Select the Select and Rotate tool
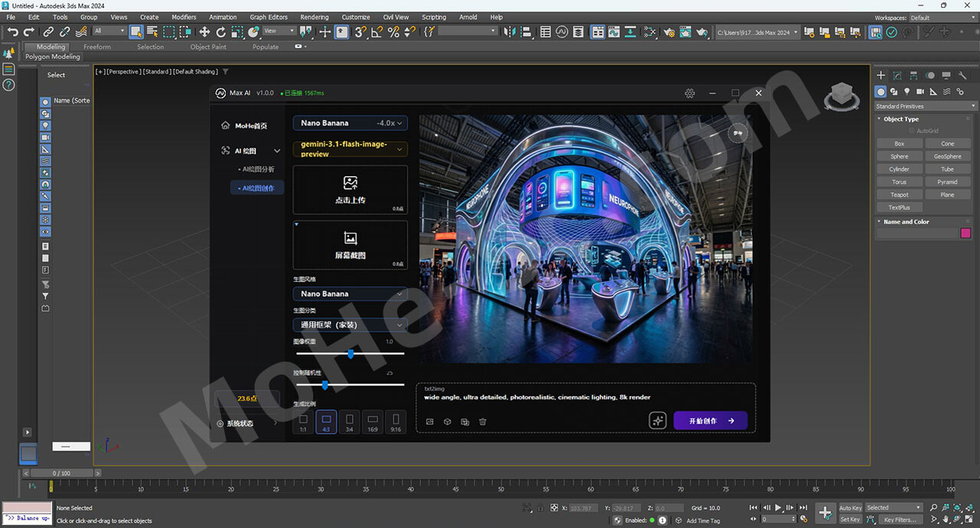The width and height of the screenshot is (980, 528). [x=220, y=31]
